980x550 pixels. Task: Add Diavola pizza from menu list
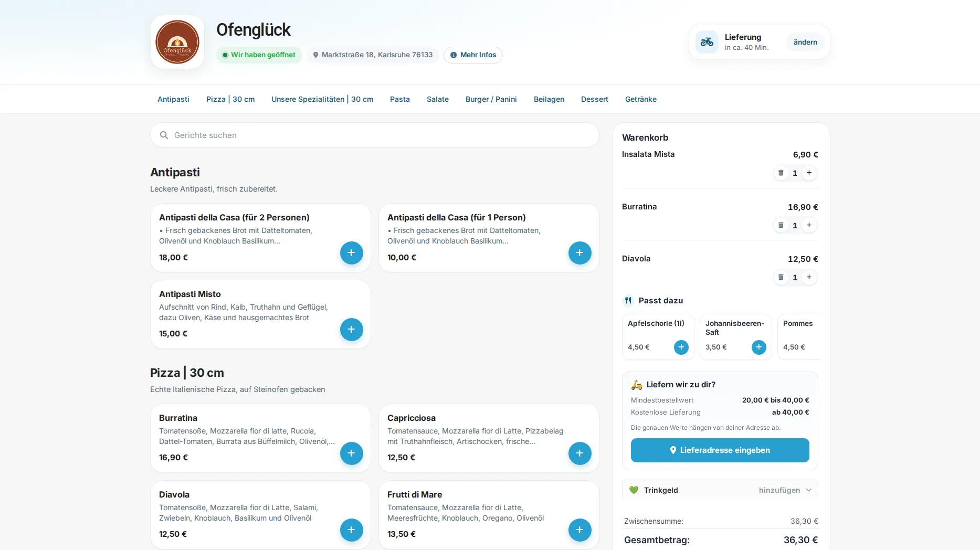tap(352, 530)
